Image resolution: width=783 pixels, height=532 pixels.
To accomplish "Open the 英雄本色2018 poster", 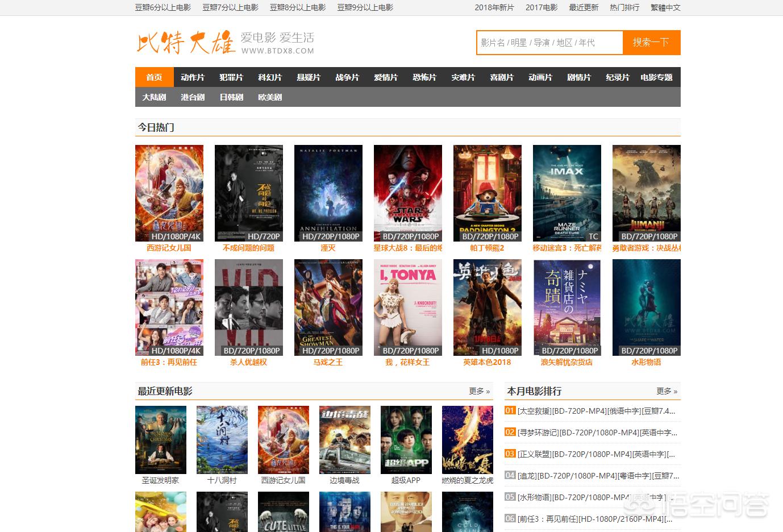I will (488, 307).
